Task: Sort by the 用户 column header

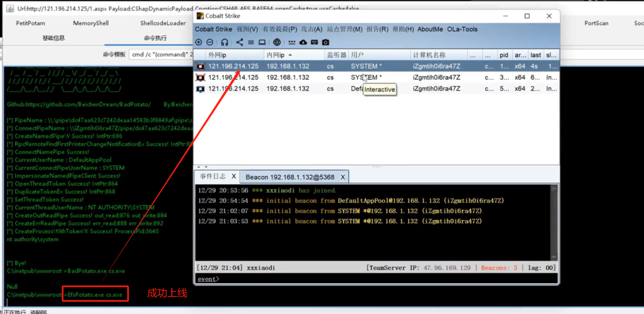Action: click(x=379, y=55)
